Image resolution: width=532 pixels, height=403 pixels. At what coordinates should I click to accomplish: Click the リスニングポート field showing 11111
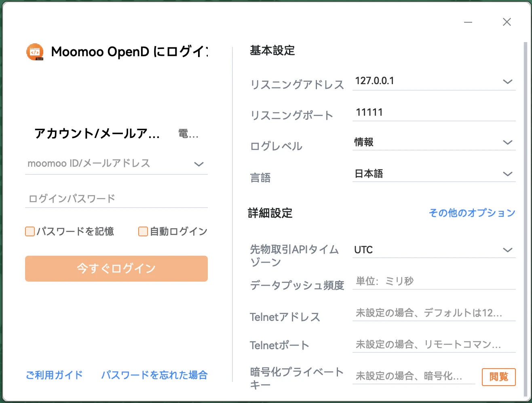point(434,112)
